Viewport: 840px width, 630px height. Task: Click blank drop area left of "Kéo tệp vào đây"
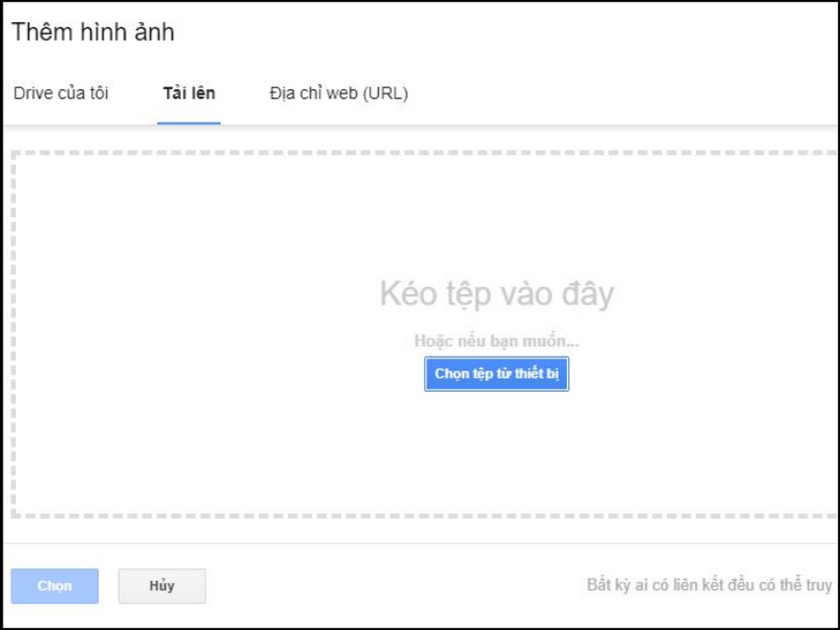tap(192, 295)
